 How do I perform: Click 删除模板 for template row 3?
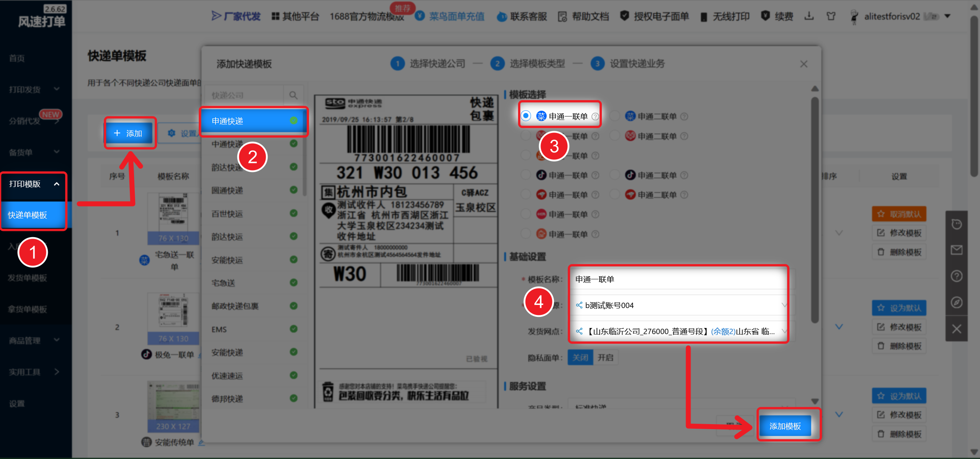coord(899,434)
